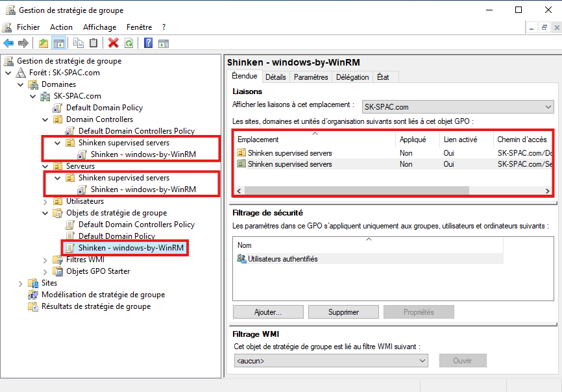Click the blue Back arrow in toolbar
Image resolution: width=562 pixels, height=392 pixels.
click(x=8, y=43)
